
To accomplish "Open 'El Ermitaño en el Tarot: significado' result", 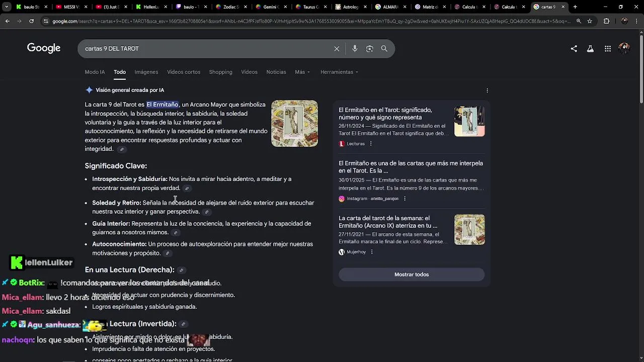I will (x=385, y=114).
